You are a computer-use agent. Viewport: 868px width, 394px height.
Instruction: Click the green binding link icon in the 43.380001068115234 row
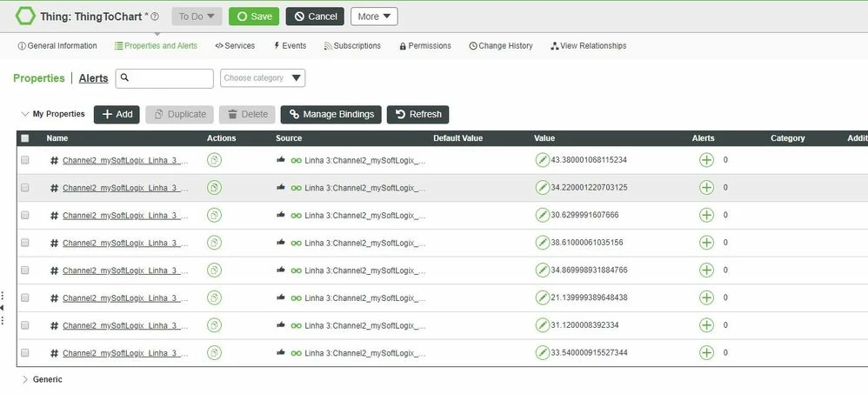[x=297, y=161]
